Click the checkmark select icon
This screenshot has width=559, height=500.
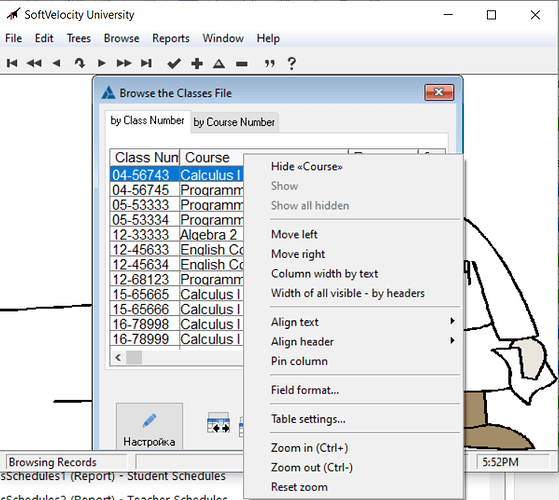coord(174,64)
